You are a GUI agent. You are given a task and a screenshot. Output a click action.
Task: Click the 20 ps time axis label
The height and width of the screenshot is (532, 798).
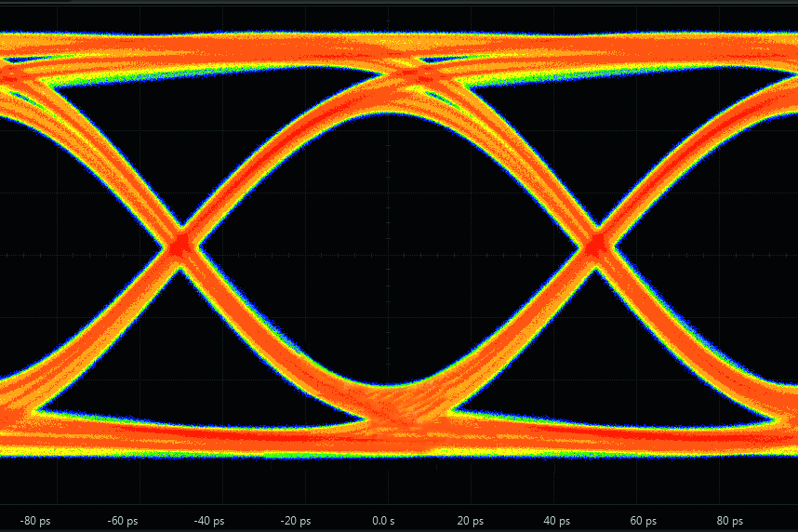[471, 521]
